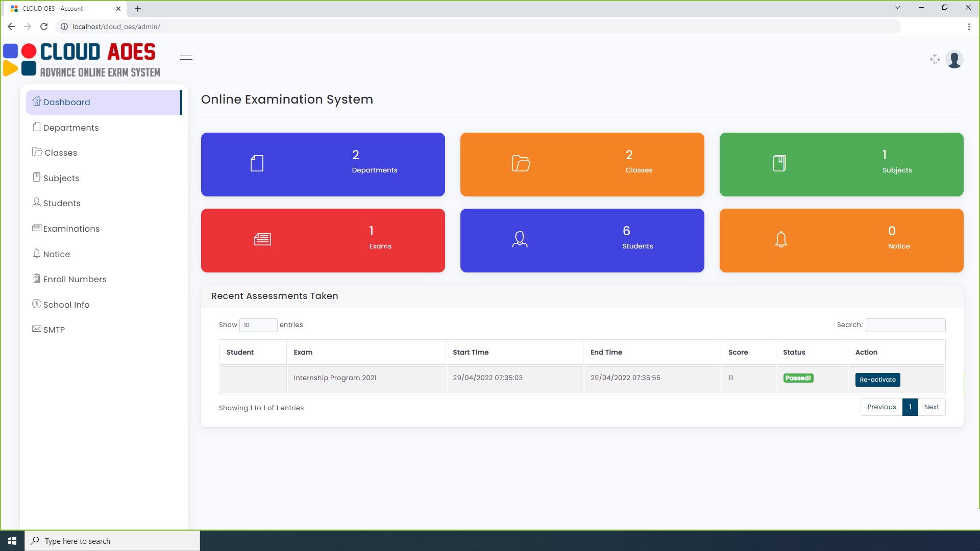Click the Re-activate button for assessment
The width and height of the screenshot is (980, 551).
coord(878,380)
